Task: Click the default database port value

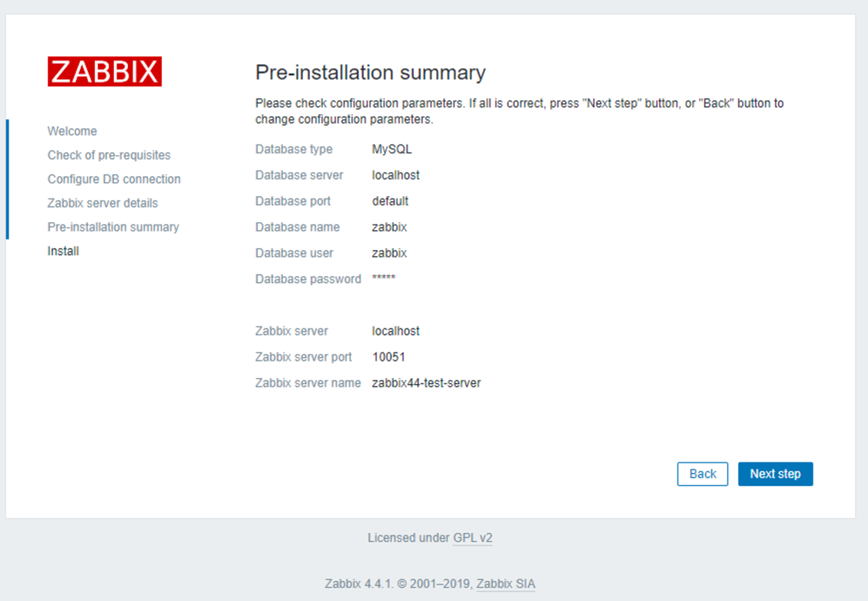Action: pyautogui.click(x=390, y=201)
